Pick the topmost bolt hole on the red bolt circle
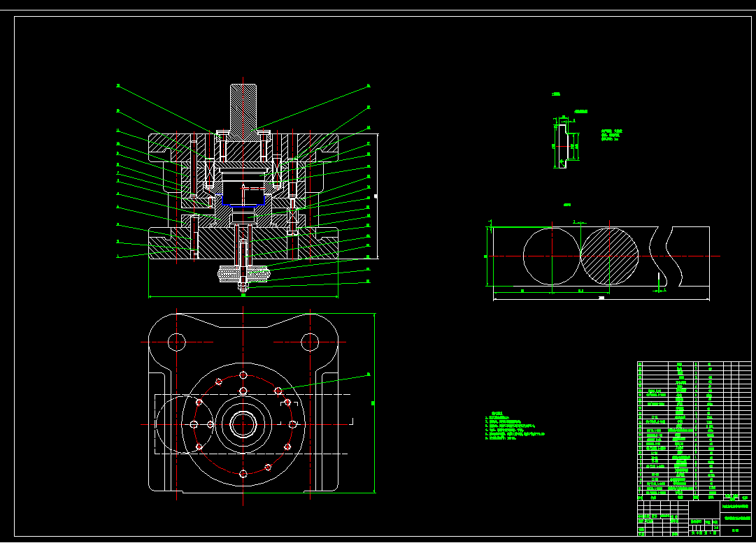This screenshot has height=543, width=756. [x=243, y=375]
